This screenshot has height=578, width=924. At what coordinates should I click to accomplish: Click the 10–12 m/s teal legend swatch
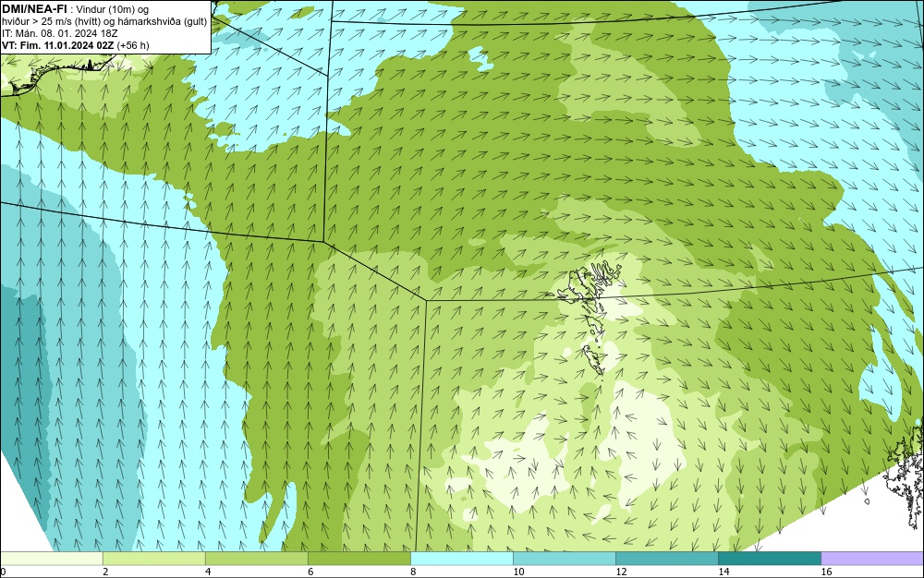tap(565, 558)
